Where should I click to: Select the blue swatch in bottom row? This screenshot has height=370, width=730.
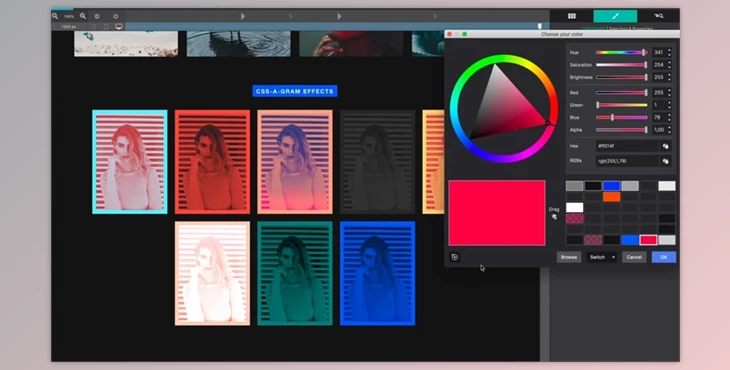(x=630, y=240)
